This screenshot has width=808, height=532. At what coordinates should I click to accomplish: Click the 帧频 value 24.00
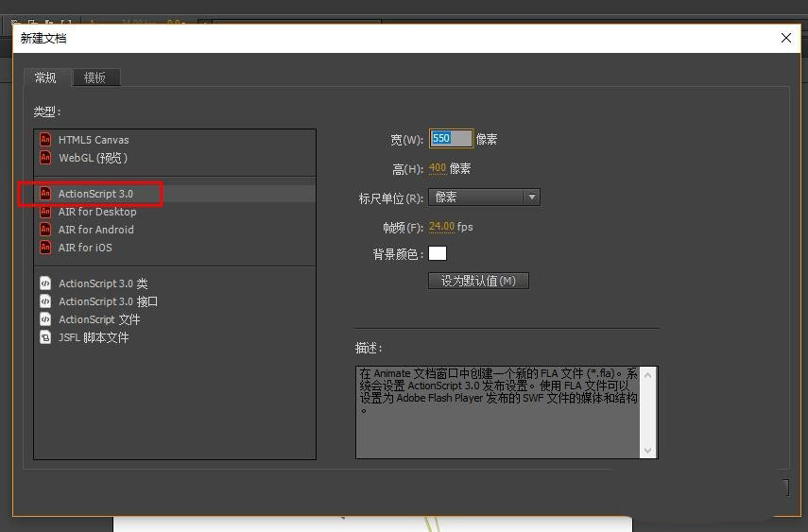pos(441,226)
